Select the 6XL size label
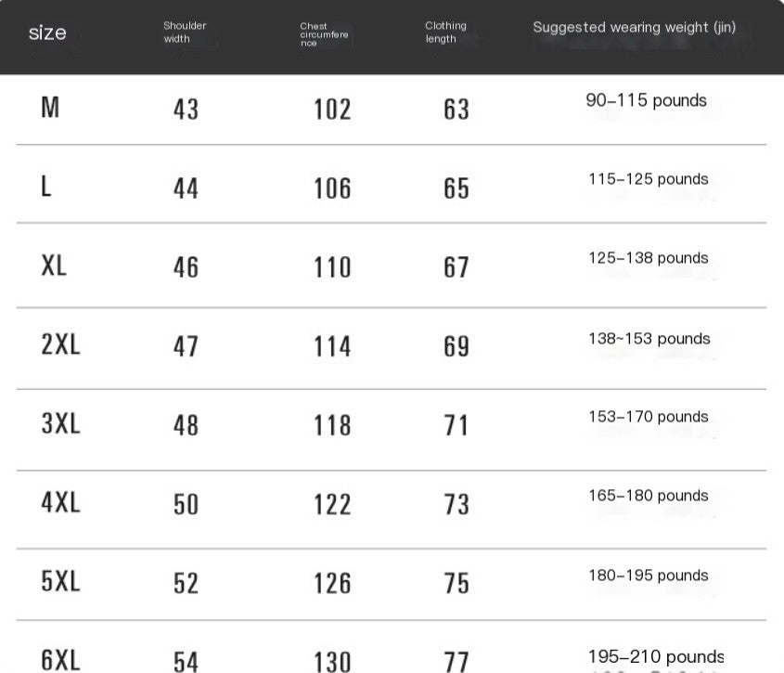This screenshot has height=673, width=784. point(60,660)
